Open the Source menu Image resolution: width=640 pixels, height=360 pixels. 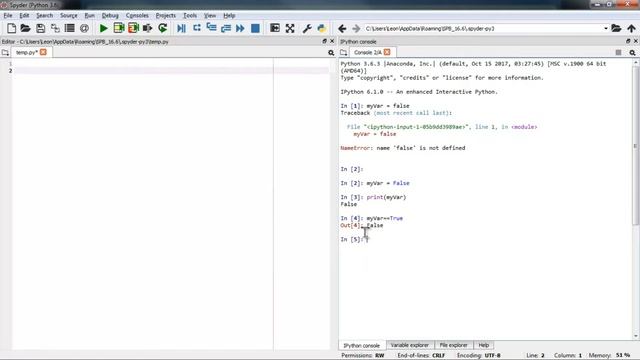coord(69,16)
